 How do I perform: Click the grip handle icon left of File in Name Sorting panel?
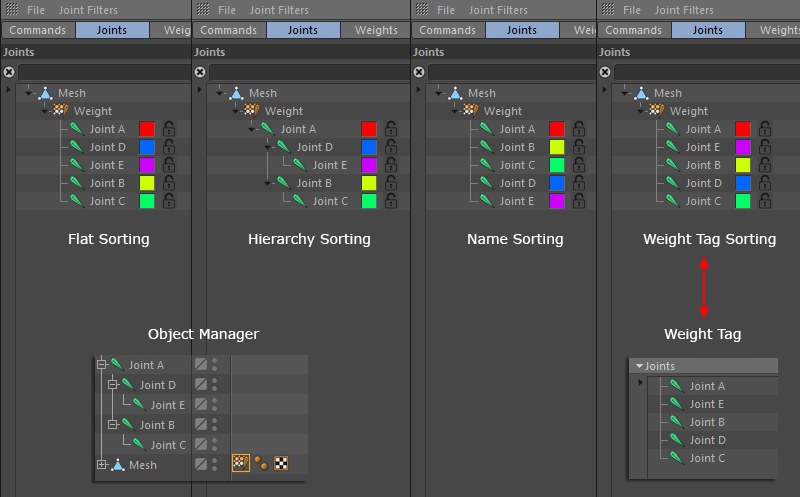point(422,9)
